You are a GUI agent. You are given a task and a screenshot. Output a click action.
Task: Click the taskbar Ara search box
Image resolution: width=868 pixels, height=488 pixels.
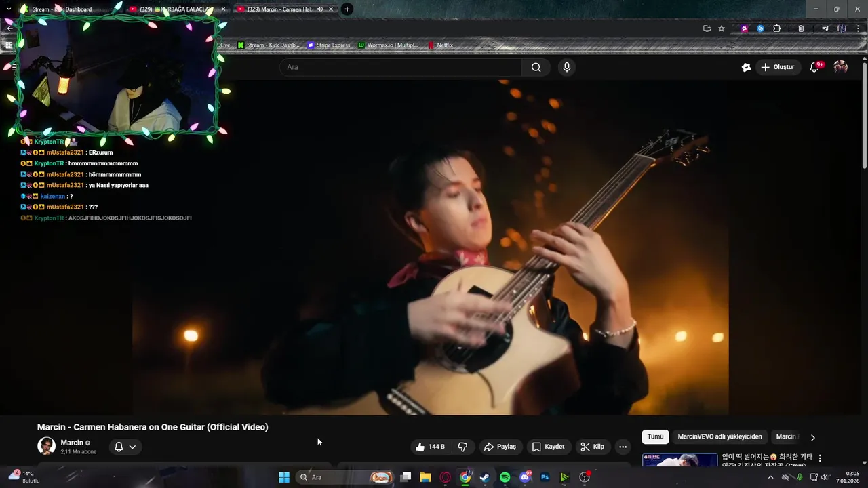(345, 477)
